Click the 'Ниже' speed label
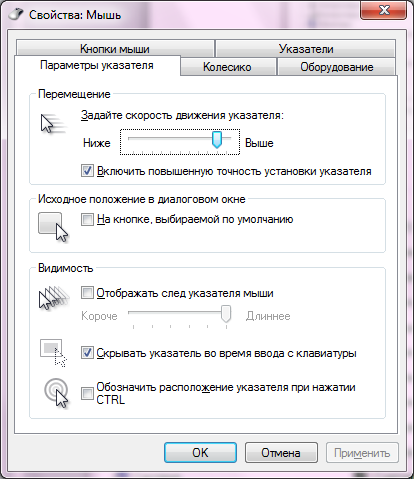This screenshot has height=479, width=414. click(97, 143)
